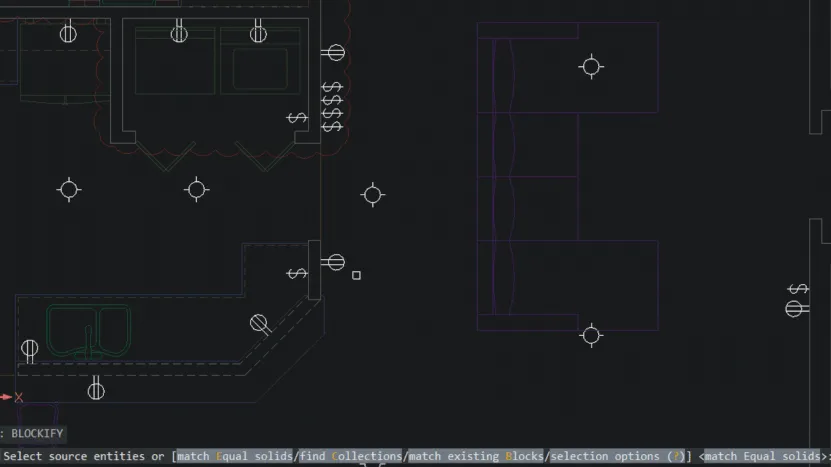Viewport: 831px width, 467px height.
Task: Pick the outlet symbol below the dashed counter line
Action: 96,388
